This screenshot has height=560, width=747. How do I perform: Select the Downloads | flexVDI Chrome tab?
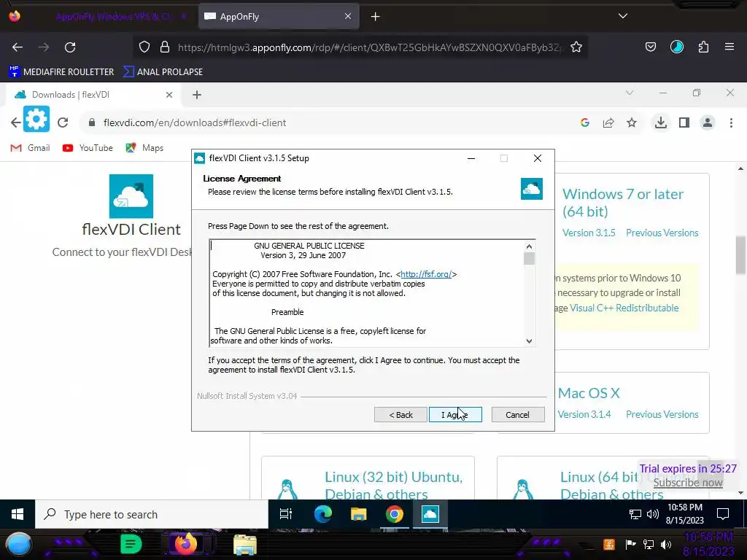(93, 95)
